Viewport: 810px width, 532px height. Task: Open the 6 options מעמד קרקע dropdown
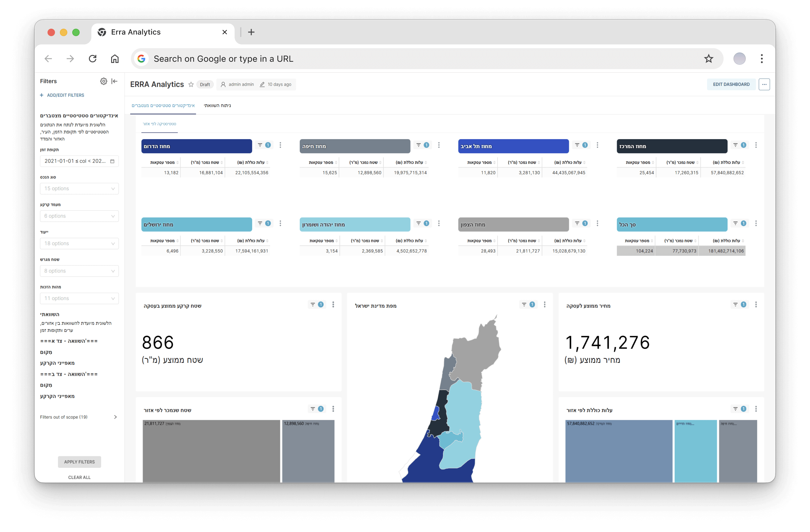[79, 216]
